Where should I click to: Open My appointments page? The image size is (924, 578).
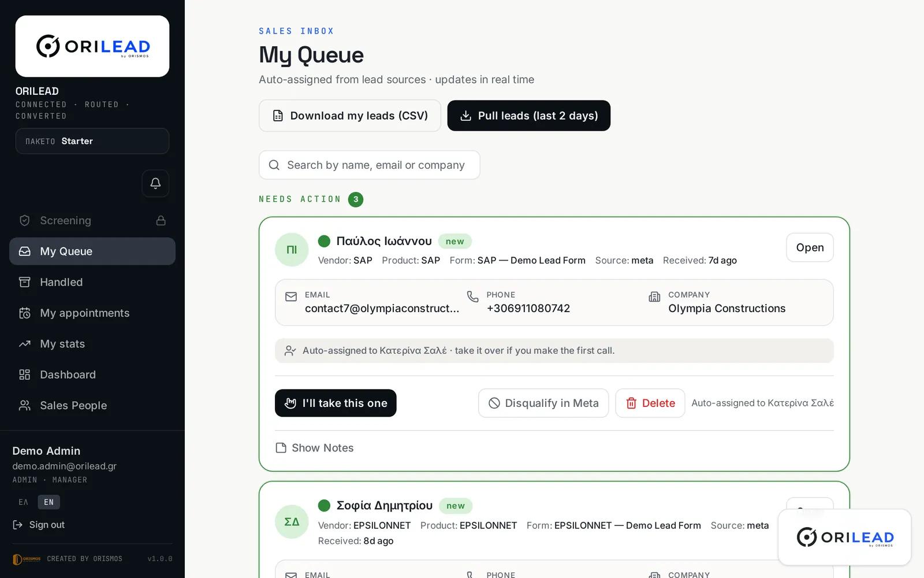[x=92, y=313]
